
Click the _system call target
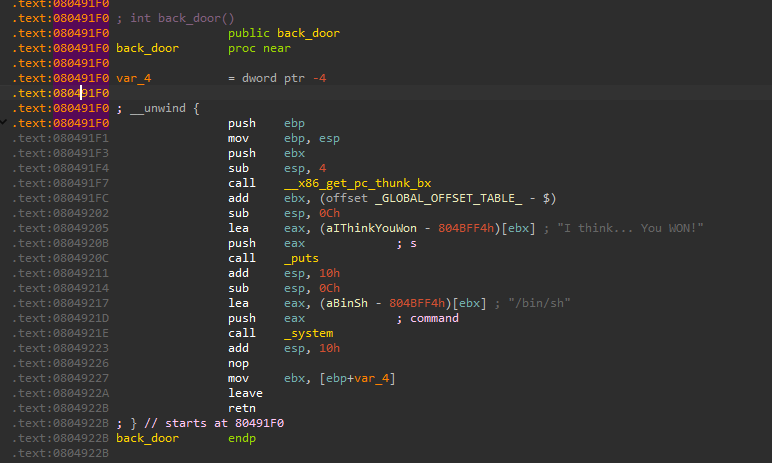(x=308, y=333)
